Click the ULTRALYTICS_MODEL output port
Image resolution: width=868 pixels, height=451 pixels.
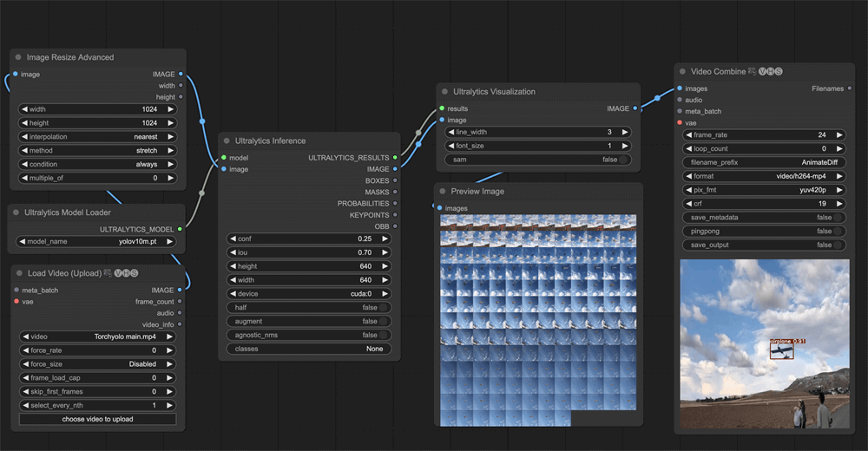point(180,229)
